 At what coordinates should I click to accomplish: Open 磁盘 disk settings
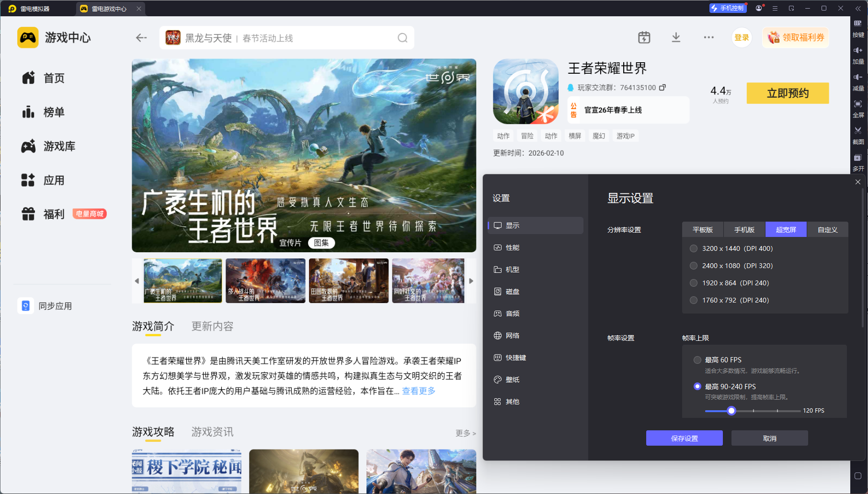click(x=536, y=292)
